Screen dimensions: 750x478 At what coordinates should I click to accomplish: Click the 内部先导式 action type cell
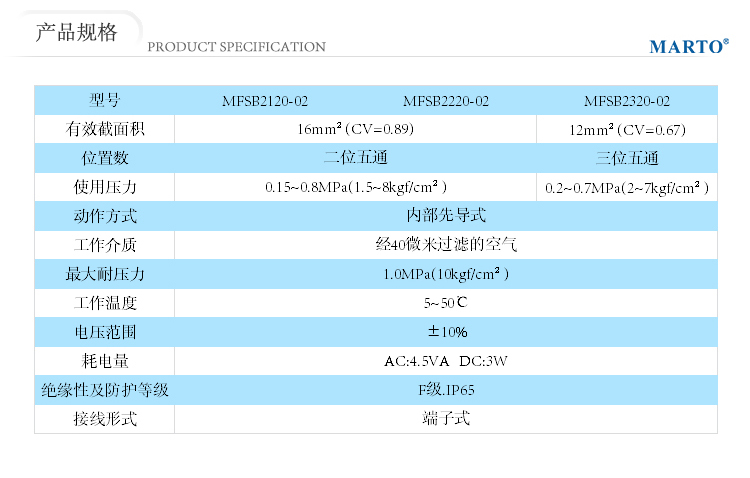click(x=446, y=215)
